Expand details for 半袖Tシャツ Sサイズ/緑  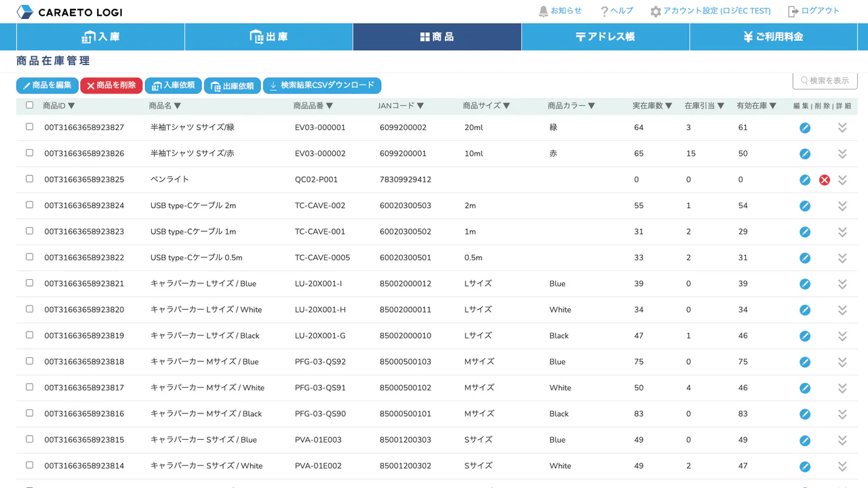842,127
